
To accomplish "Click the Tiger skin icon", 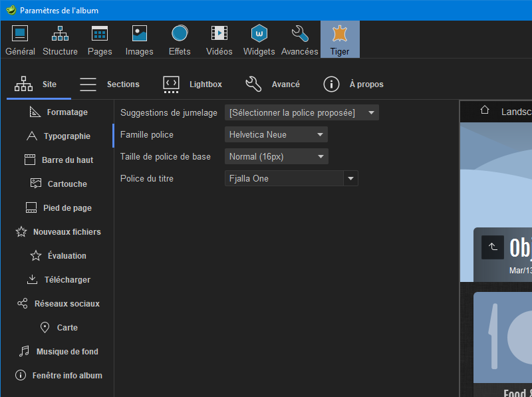I will tap(340, 34).
